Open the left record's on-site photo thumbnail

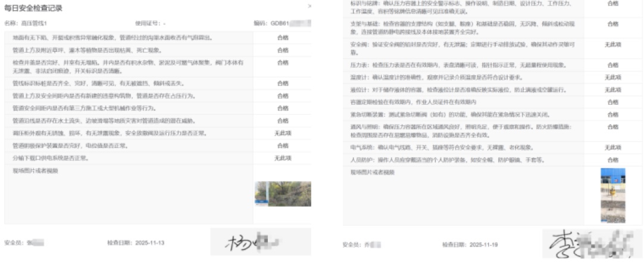point(282,194)
